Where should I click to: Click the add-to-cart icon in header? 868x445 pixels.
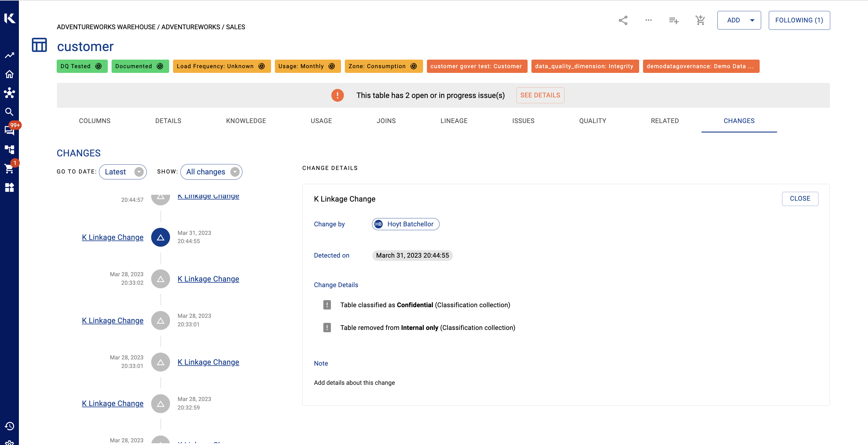(x=700, y=20)
